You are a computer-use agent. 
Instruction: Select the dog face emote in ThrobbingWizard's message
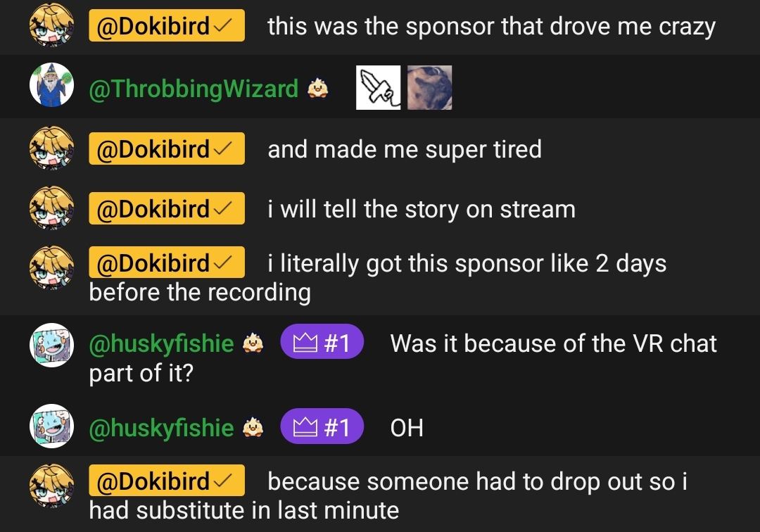click(x=429, y=88)
